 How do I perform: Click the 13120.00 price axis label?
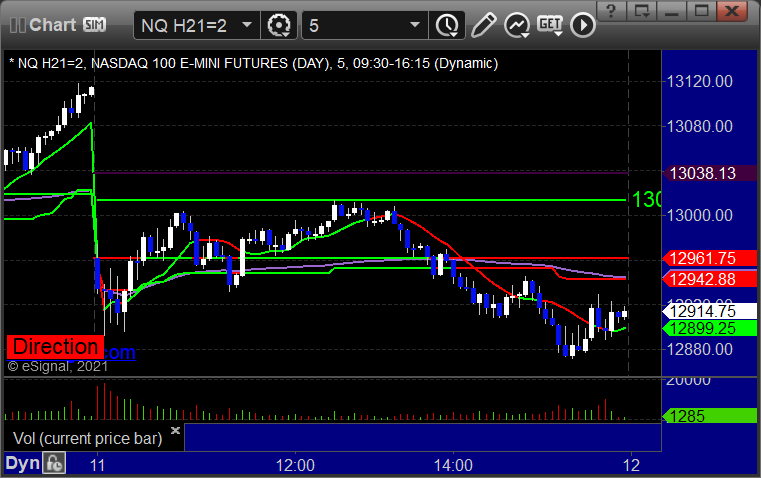pos(699,82)
